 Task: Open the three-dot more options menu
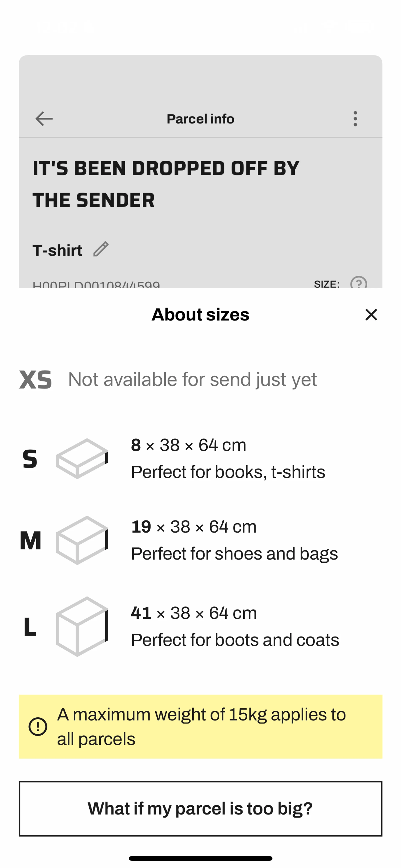tap(355, 119)
